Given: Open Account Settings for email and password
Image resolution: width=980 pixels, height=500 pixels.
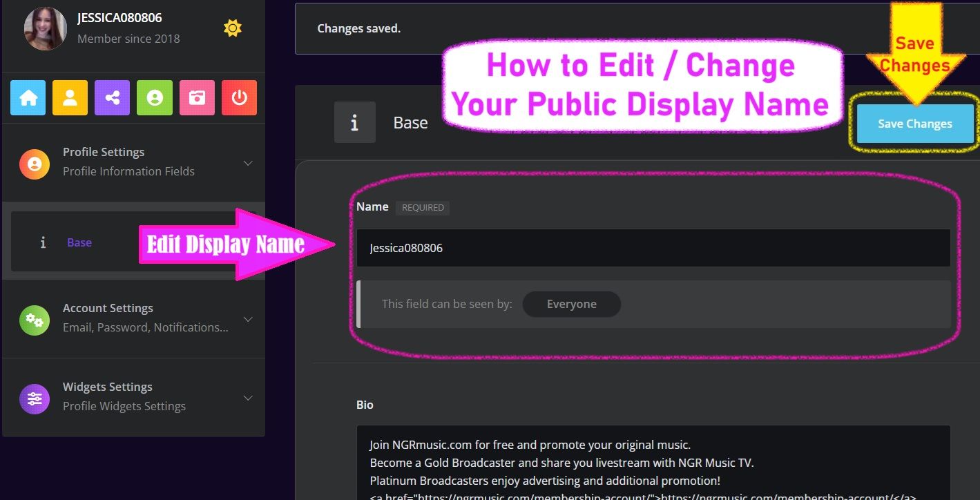Looking at the screenshot, I should pos(108,307).
